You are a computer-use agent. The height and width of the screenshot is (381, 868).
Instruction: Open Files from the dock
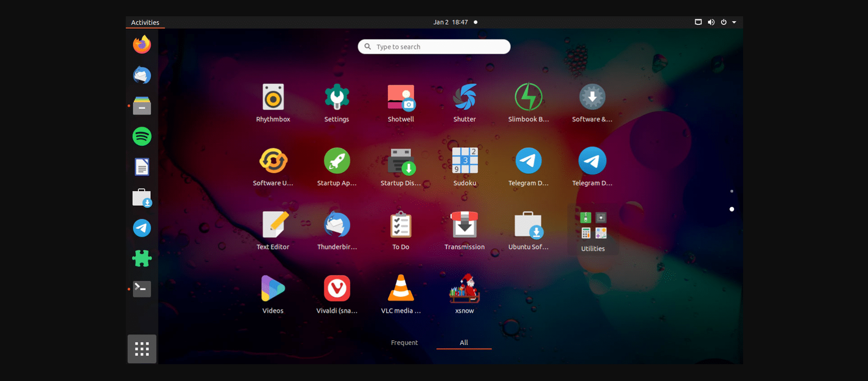(142, 106)
